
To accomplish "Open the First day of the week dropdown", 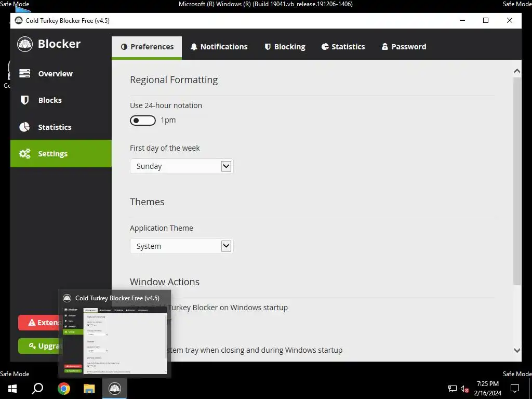I will pos(181,166).
